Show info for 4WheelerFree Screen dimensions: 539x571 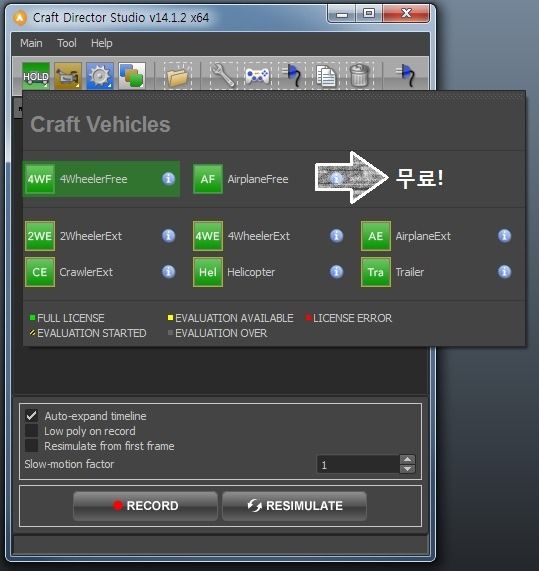[x=168, y=179]
